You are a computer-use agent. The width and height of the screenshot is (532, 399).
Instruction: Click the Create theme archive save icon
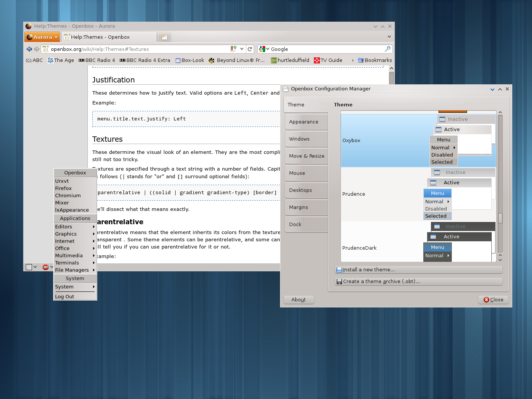click(x=339, y=282)
